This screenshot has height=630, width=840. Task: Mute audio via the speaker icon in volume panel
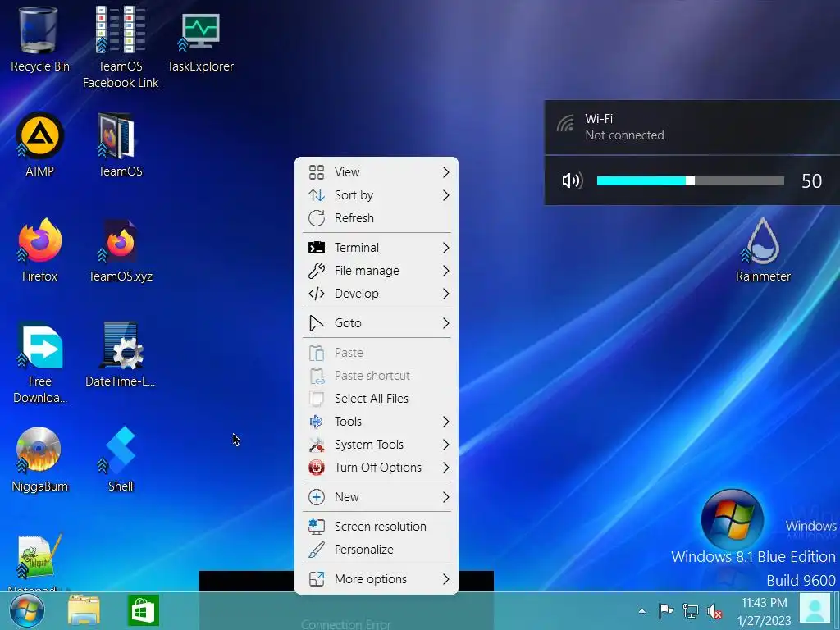pyautogui.click(x=572, y=180)
